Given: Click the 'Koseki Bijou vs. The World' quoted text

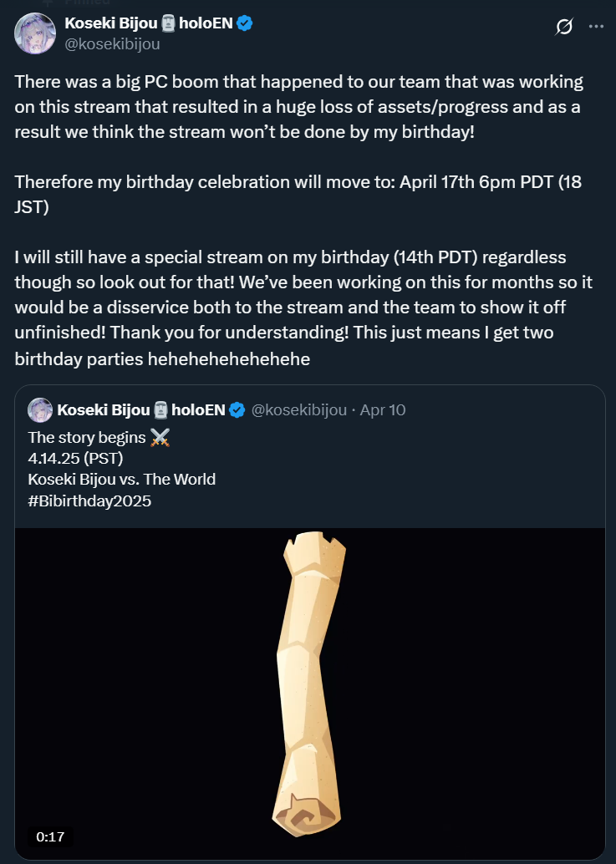Looking at the screenshot, I should point(121,480).
